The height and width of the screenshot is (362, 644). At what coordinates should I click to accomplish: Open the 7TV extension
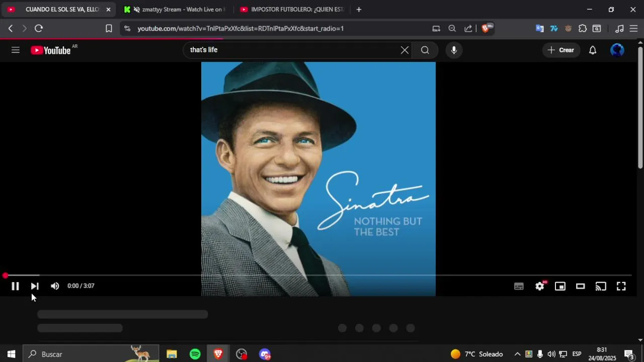pyautogui.click(x=554, y=29)
